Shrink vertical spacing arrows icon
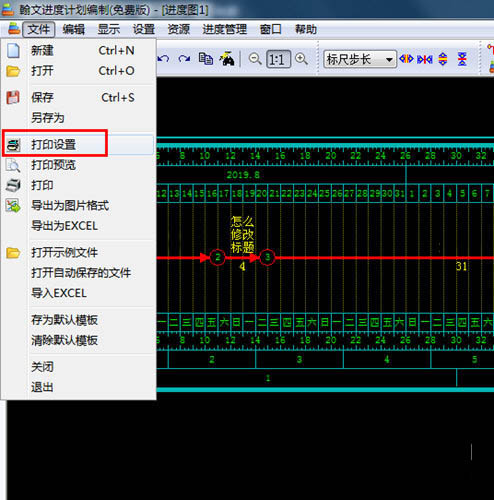 coord(462,59)
